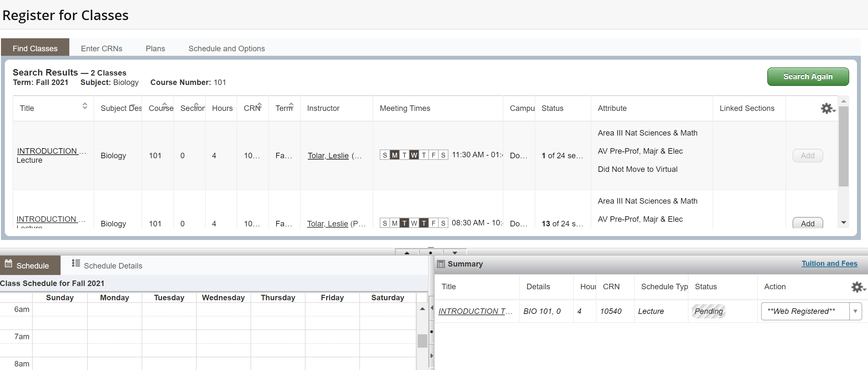868x370 pixels.
Task: Open the Summary panel settings gear
Action: (858, 287)
